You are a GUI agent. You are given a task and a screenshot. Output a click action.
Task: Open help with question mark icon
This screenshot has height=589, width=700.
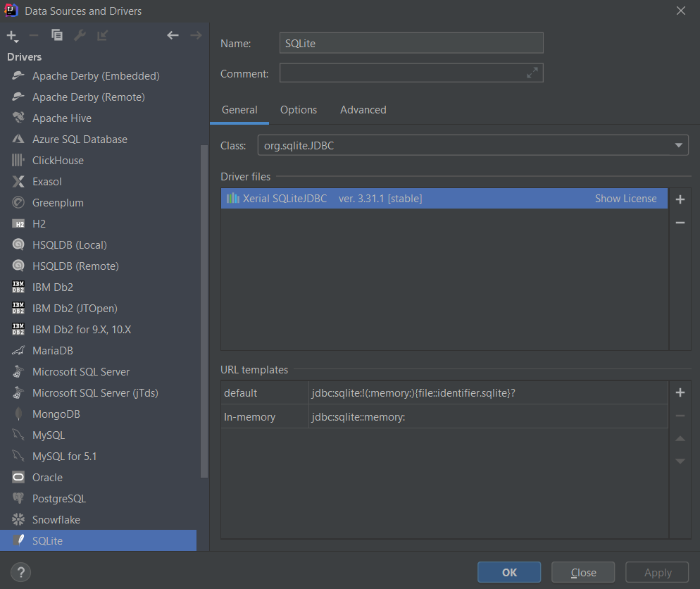point(20,572)
